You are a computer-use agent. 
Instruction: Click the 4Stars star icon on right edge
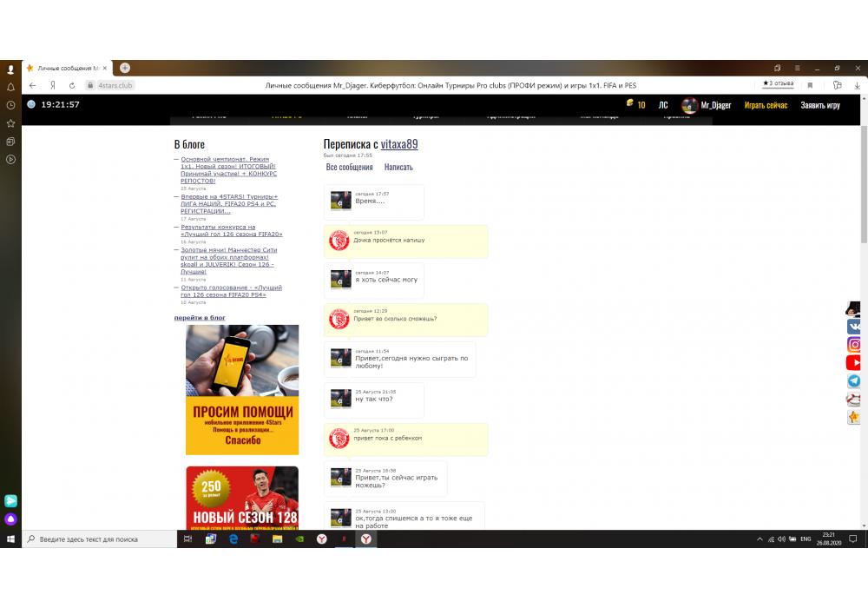tap(854, 417)
